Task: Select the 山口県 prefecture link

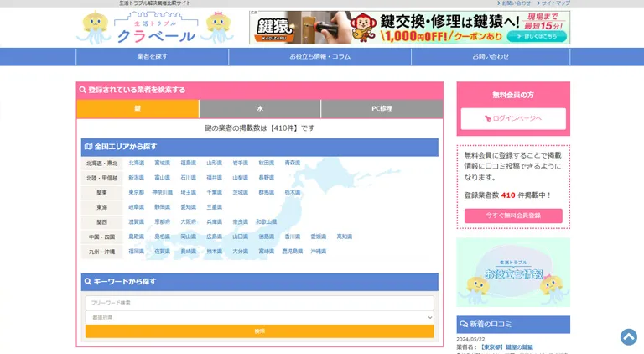Action: coord(241,237)
